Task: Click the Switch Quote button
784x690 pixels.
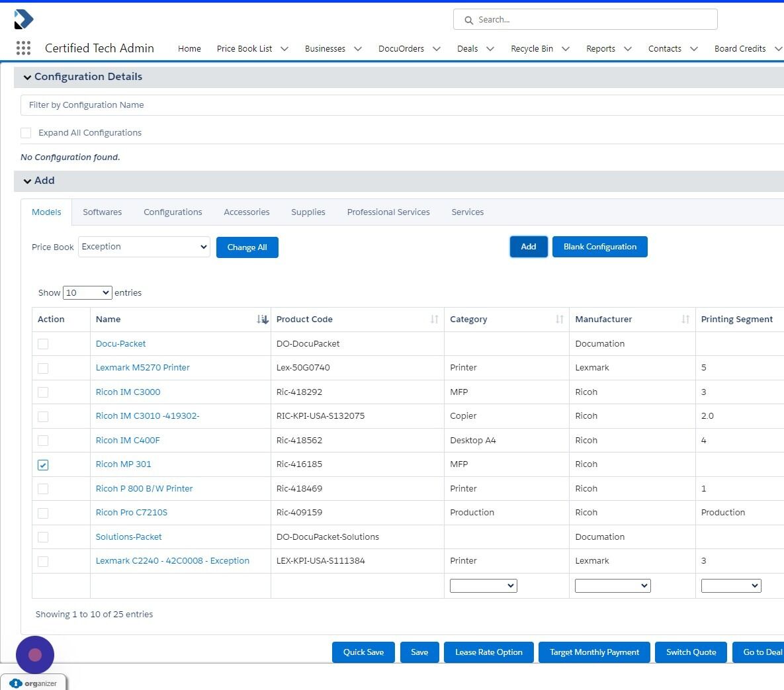Action: [691, 652]
